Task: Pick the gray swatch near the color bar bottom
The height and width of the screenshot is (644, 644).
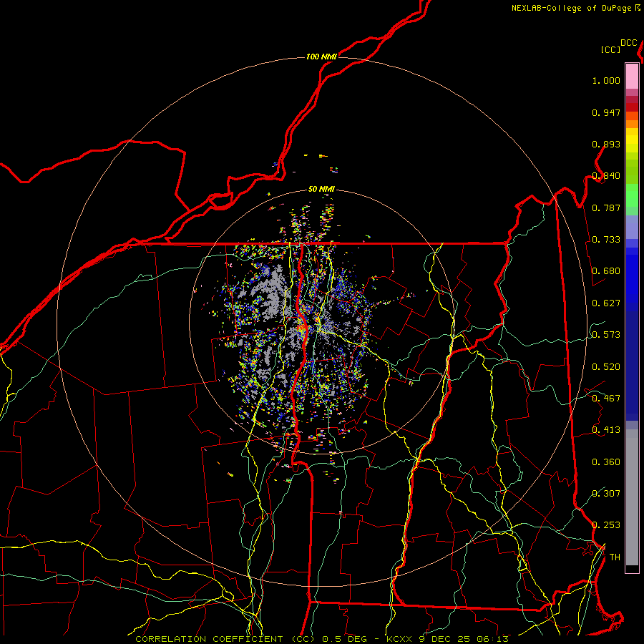Action: 632,501
